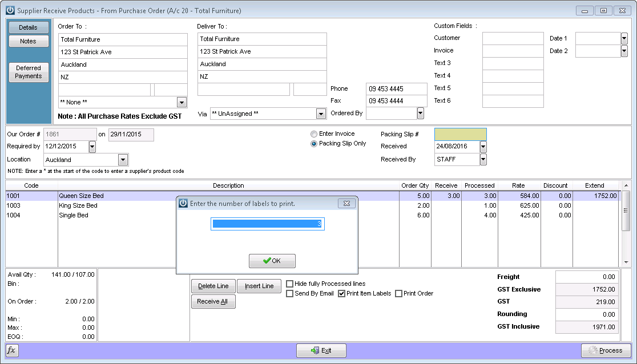Viewport: 637px width, 364px height.
Task: Click the application power icon in title bar
Action: click(x=10, y=10)
